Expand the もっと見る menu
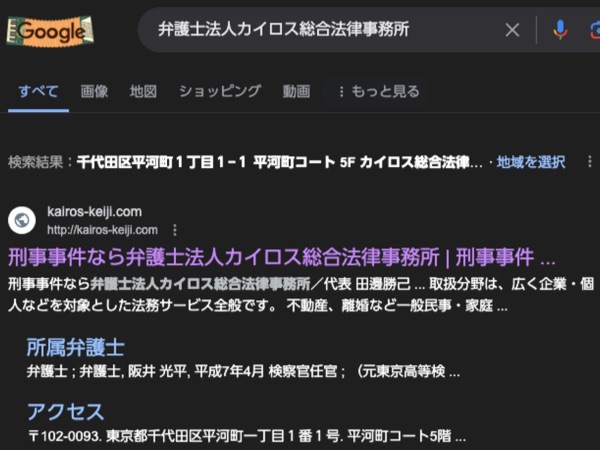Screen dimensions: 600x450 coord(380,91)
